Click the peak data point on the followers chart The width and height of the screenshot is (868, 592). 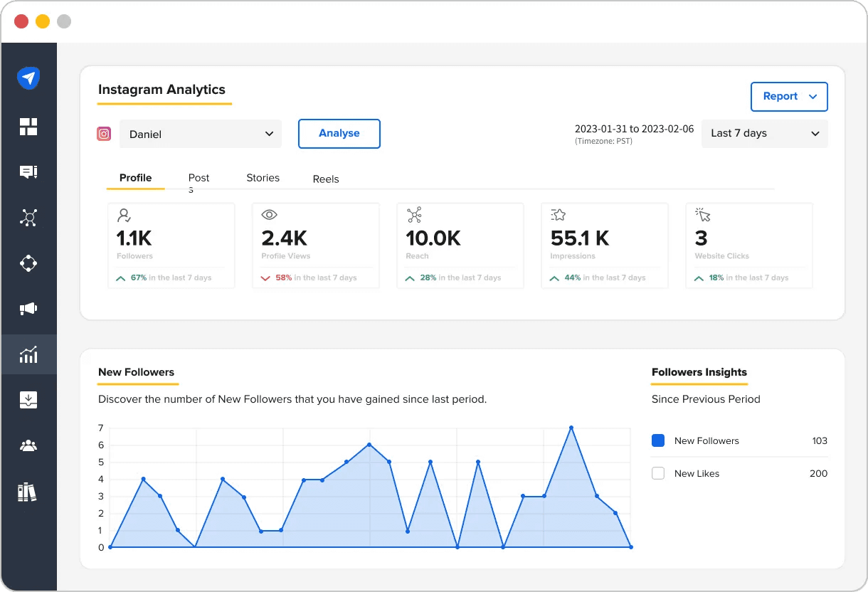[x=571, y=428]
